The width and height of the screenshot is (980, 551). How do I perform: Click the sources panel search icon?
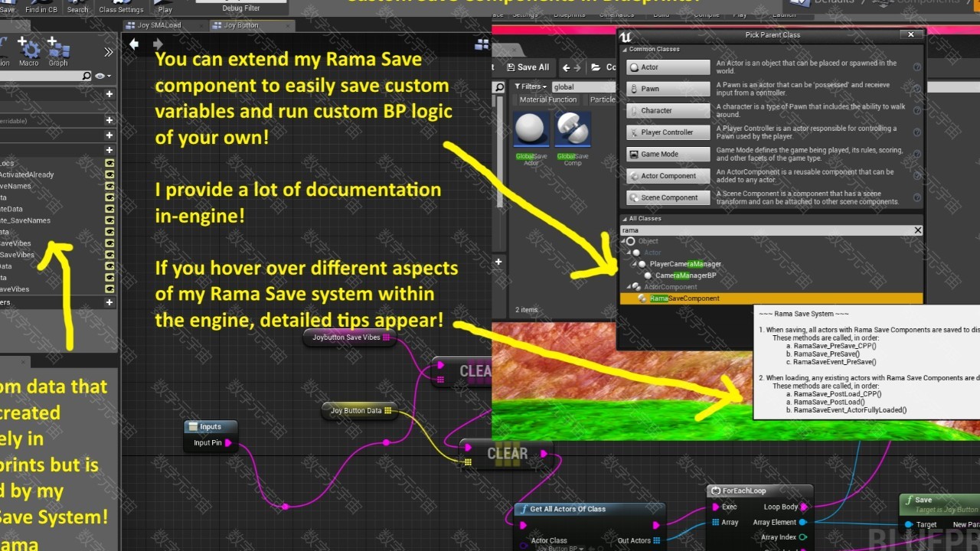(499, 87)
